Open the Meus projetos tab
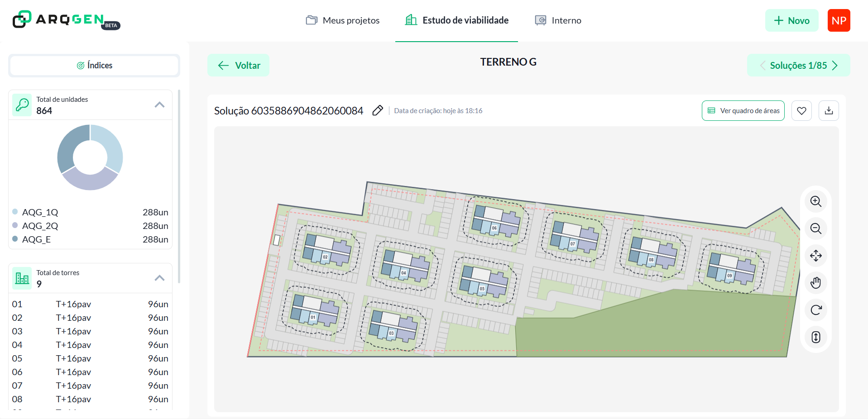 [x=343, y=20]
